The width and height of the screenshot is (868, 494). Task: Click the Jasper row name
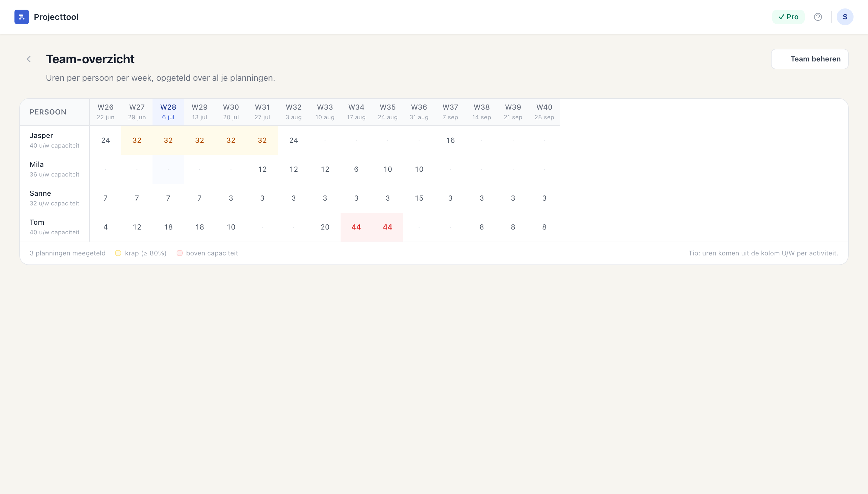[41, 135]
